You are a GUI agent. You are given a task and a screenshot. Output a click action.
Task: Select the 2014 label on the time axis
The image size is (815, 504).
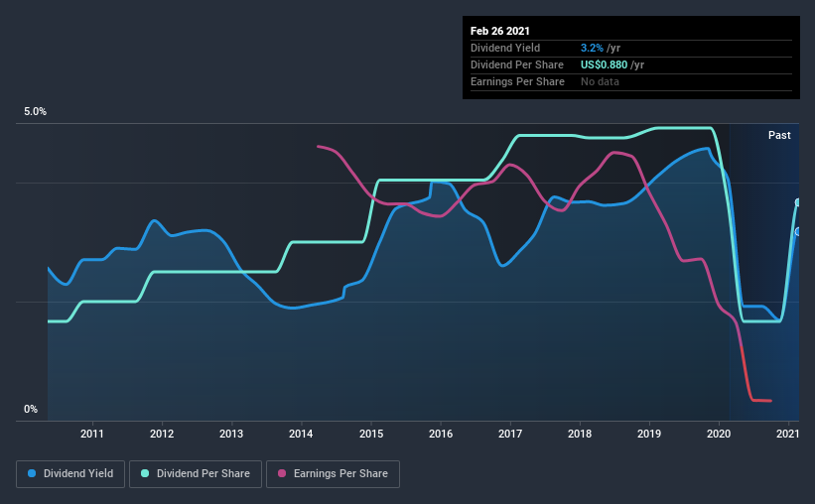(x=301, y=434)
